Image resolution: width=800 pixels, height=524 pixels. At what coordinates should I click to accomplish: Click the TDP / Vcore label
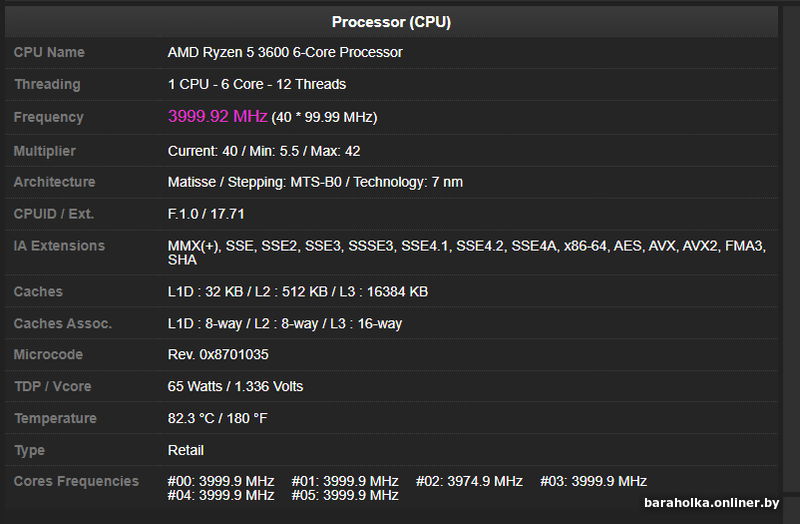click(x=53, y=386)
